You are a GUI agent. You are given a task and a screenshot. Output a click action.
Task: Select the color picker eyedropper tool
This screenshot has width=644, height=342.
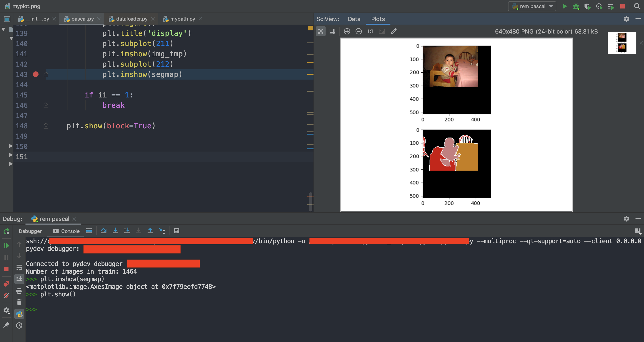tap(394, 31)
